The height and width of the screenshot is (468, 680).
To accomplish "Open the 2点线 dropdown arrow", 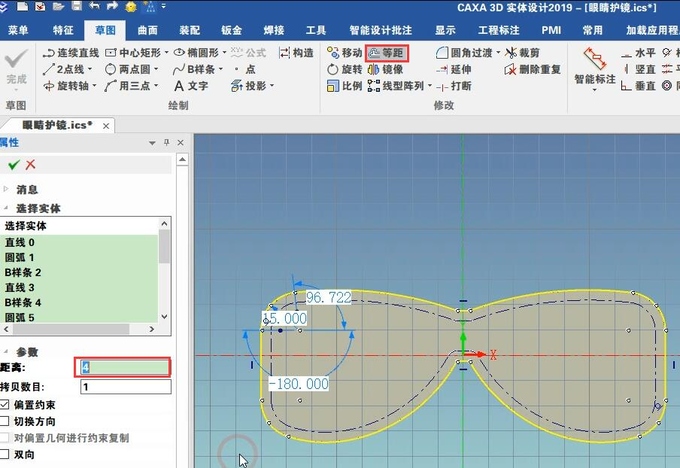I will (90, 69).
